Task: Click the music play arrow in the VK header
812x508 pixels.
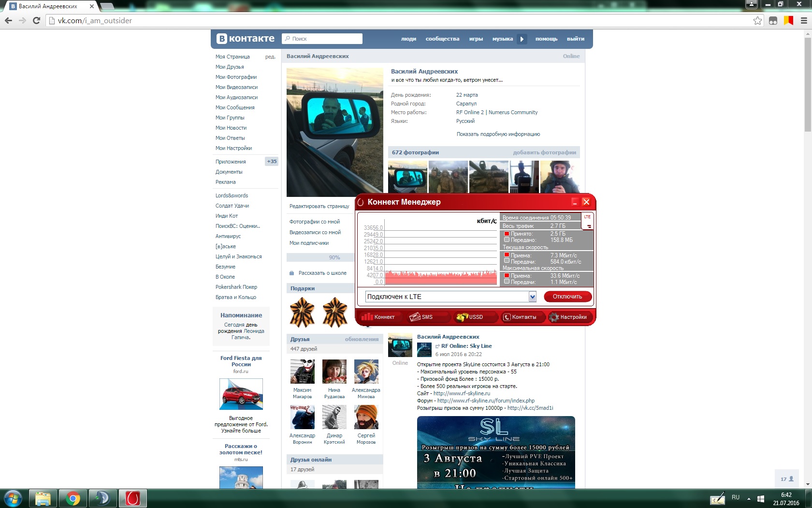Action: [522, 39]
